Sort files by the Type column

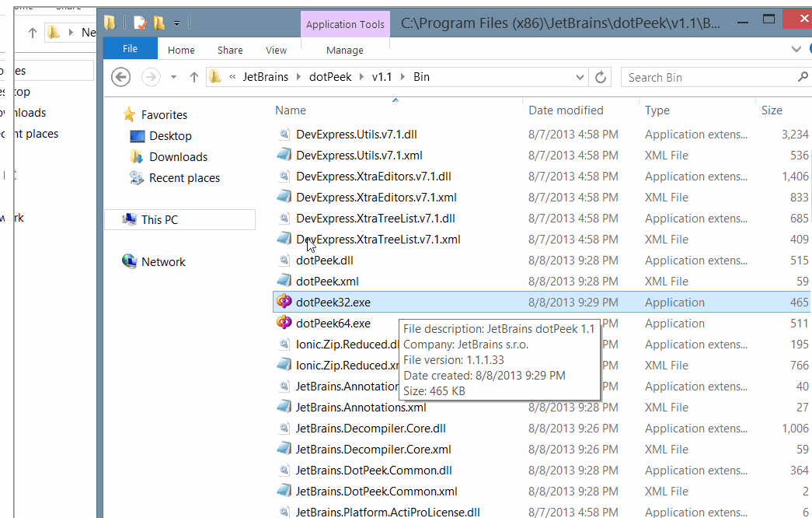click(657, 110)
